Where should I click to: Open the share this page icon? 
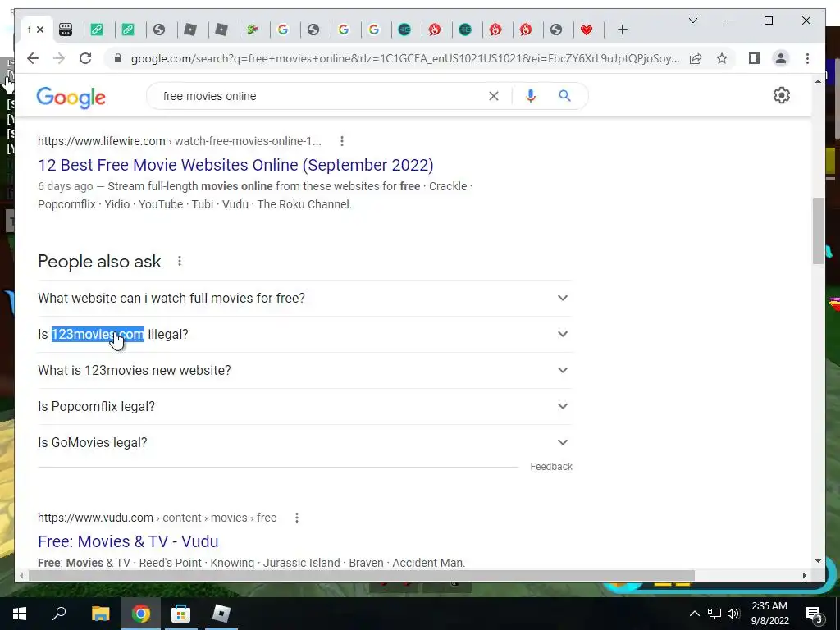[x=696, y=58]
